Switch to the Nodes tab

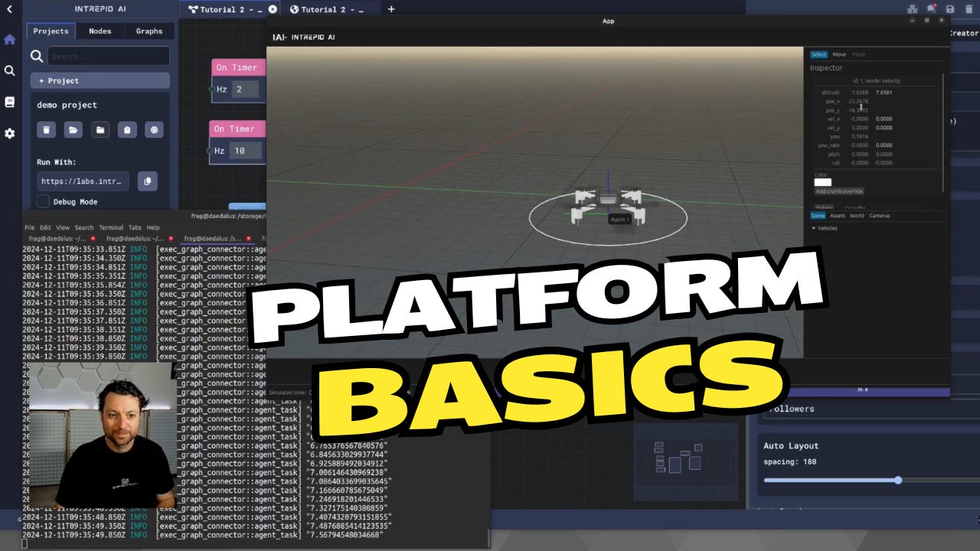pos(100,31)
